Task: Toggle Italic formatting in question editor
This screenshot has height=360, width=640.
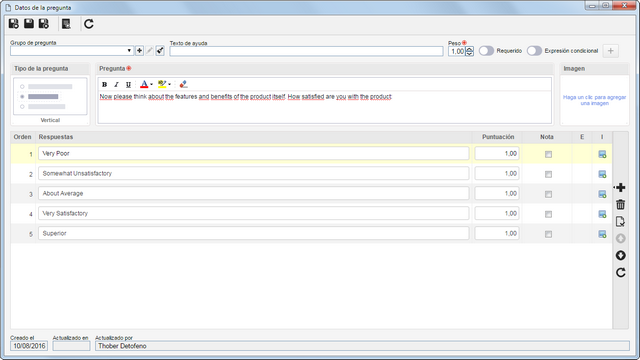Action: click(116, 84)
